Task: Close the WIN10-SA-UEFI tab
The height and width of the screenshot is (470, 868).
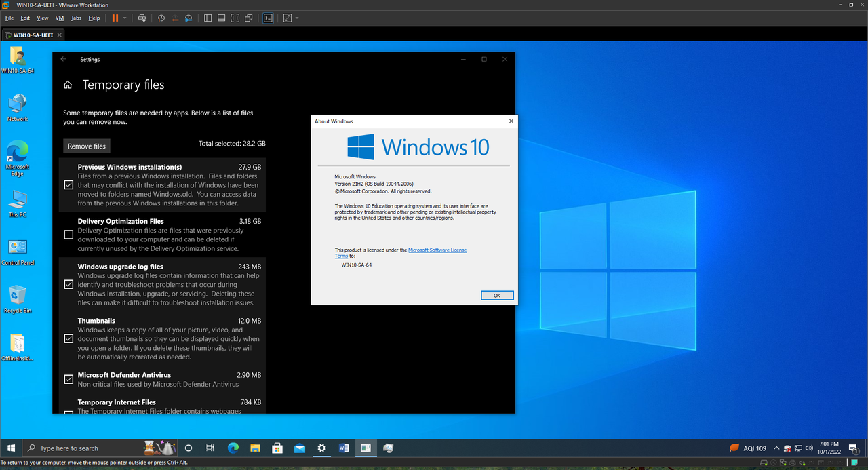Action: pos(60,35)
